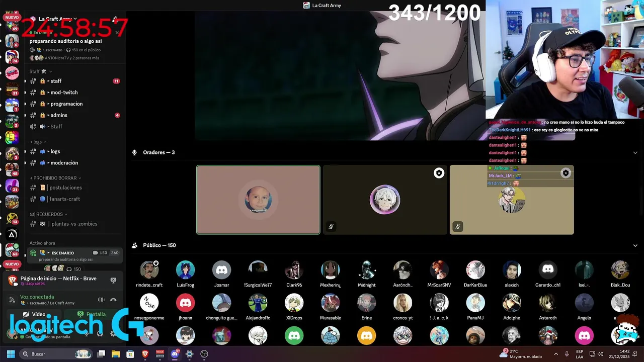Open File Explorer from taskbar

(116, 354)
